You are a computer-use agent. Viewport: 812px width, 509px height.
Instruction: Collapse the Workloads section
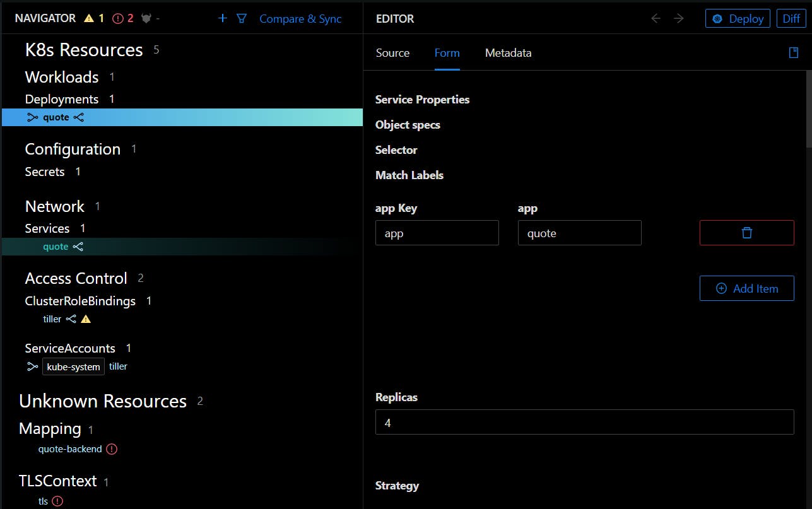62,77
